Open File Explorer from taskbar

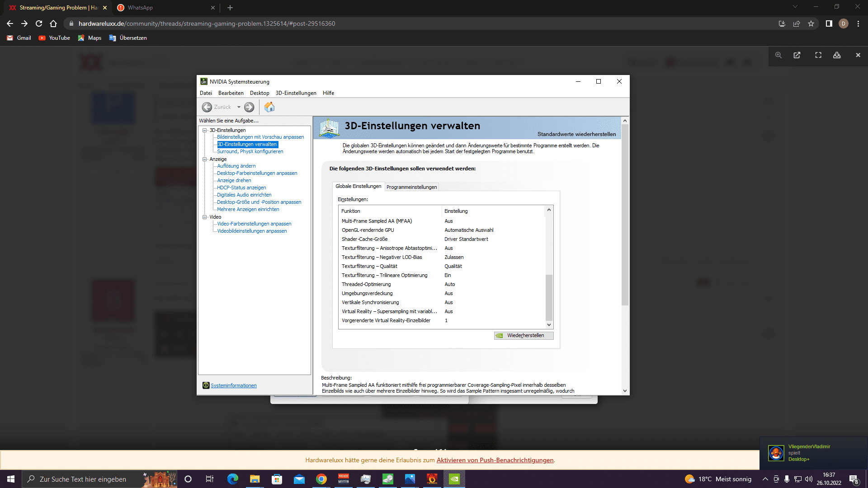pyautogui.click(x=255, y=479)
